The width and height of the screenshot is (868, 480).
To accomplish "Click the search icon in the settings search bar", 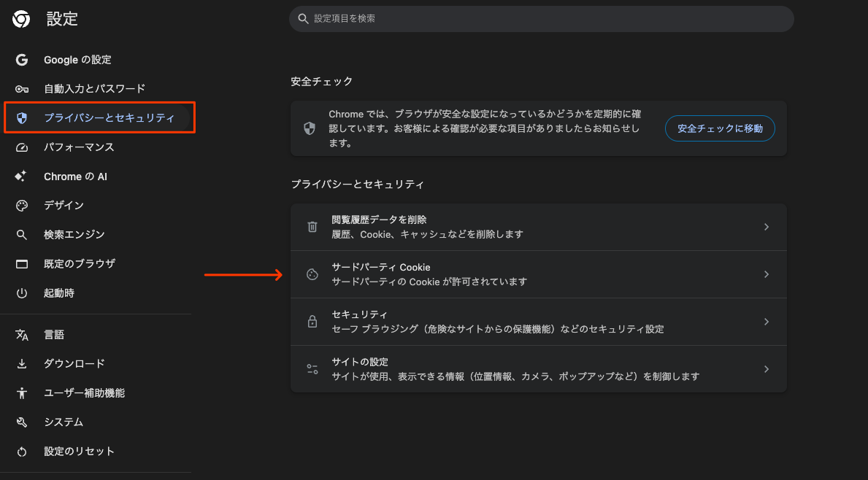I will [303, 19].
